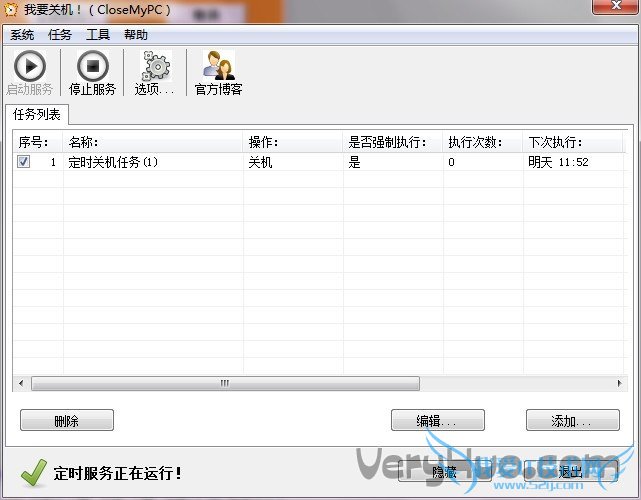Click the 添加... button

573,420
